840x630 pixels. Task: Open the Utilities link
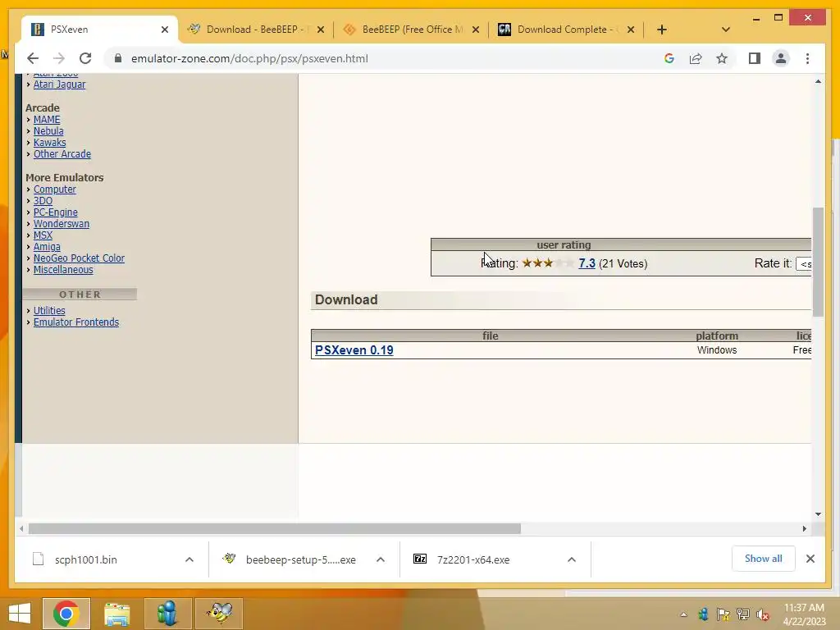click(x=49, y=310)
